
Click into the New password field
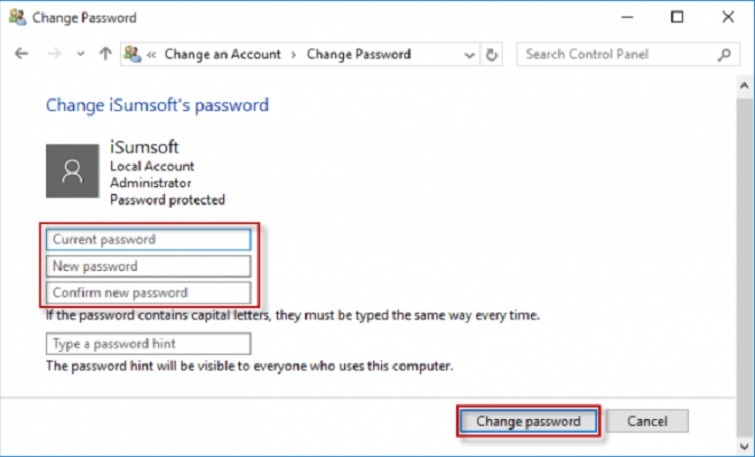(148, 267)
